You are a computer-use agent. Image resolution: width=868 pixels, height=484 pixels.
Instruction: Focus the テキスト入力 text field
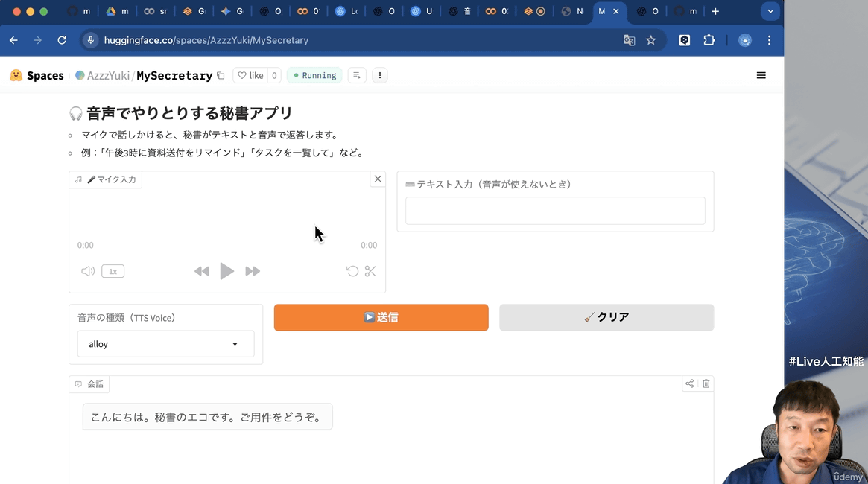click(555, 211)
